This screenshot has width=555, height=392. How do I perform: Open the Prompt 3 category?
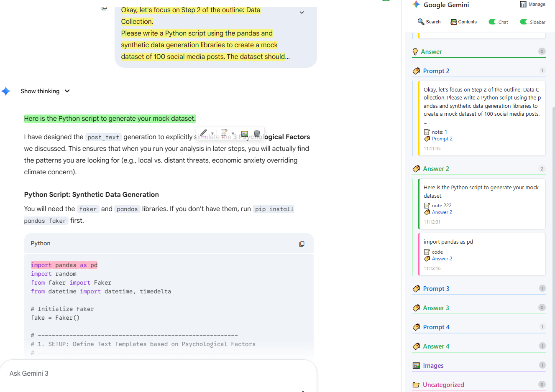click(436, 289)
